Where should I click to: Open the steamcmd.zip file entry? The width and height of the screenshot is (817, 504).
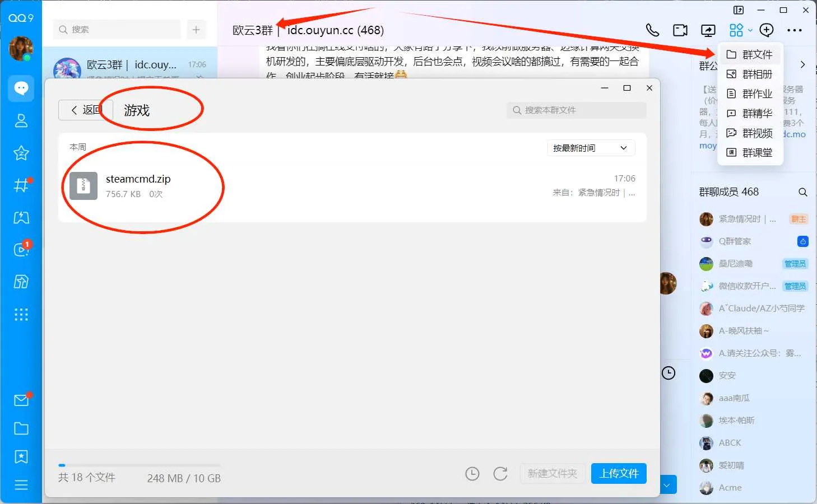[x=352, y=186]
